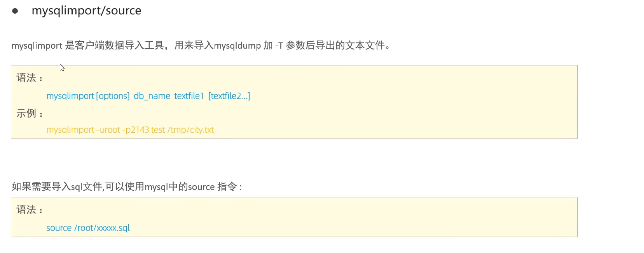
Task: Click the source keyword in the bottom code box
Action: pos(59,228)
